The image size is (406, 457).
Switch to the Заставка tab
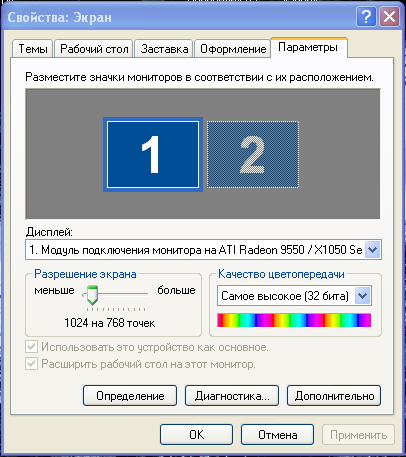[164, 49]
